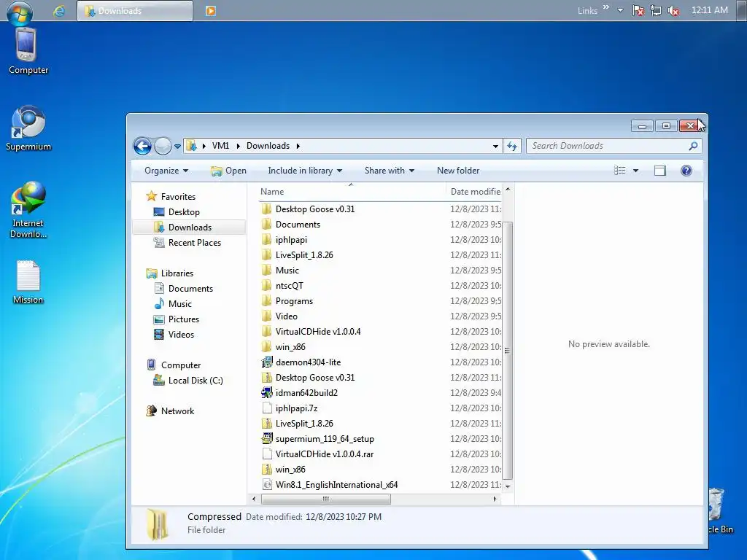This screenshot has width=747, height=560.
Task: Open the recent pages dropdown arrow
Action: [177, 146]
